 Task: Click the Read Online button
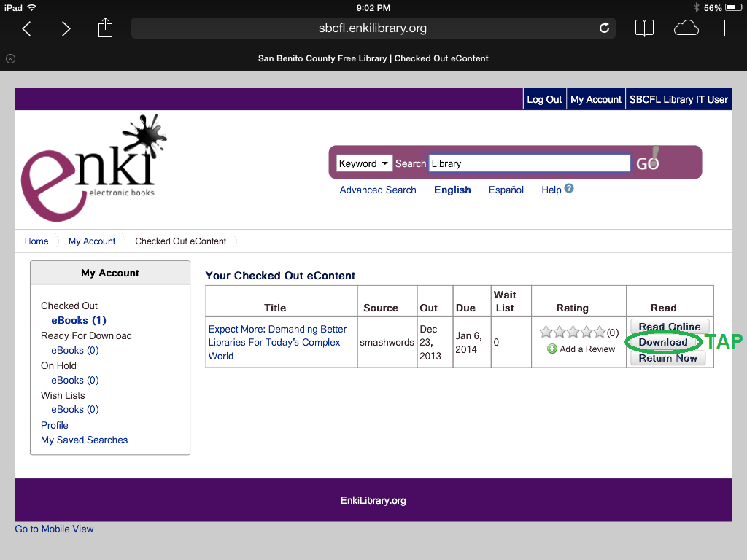click(x=670, y=327)
